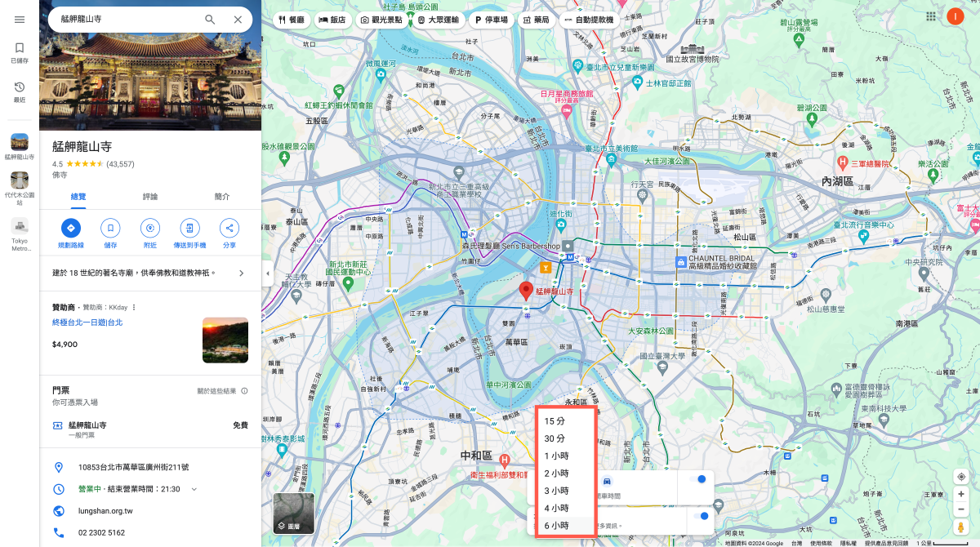This screenshot has height=547, width=980.
Task: Show your location with the target button
Action: 962,477
